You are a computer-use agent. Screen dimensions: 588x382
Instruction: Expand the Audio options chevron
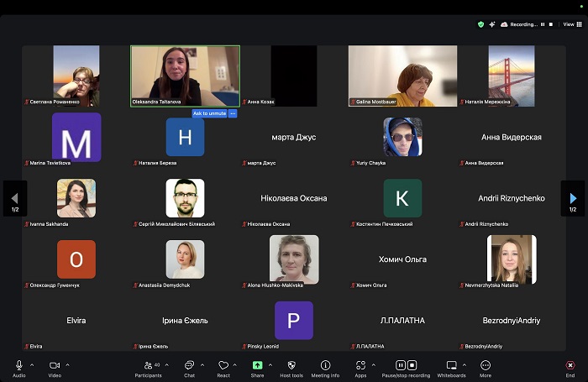(x=32, y=365)
